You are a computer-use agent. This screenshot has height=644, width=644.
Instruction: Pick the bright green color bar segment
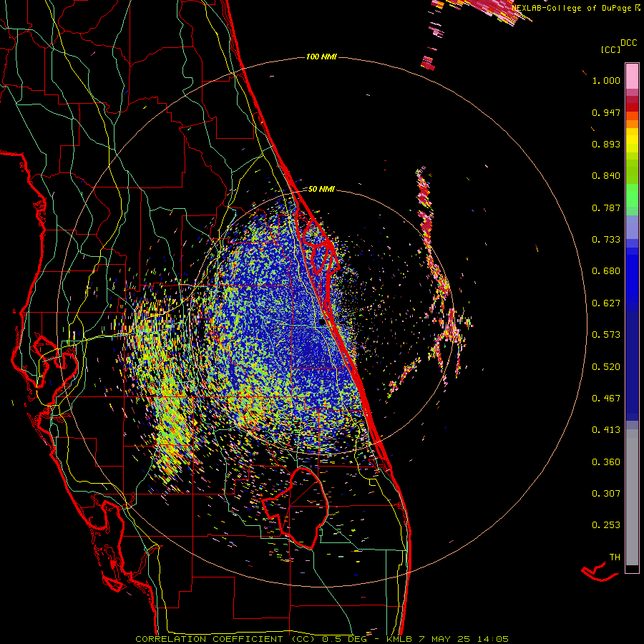(632, 195)
